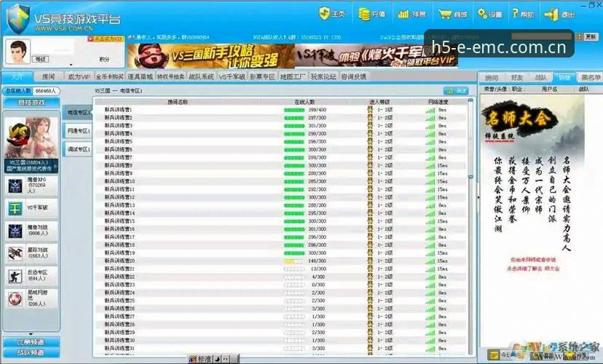This screenshot has height=364, width=603.
Task: Open the 战队频道 team channel button
Action: pyautogui.click(x=31, y=352)
